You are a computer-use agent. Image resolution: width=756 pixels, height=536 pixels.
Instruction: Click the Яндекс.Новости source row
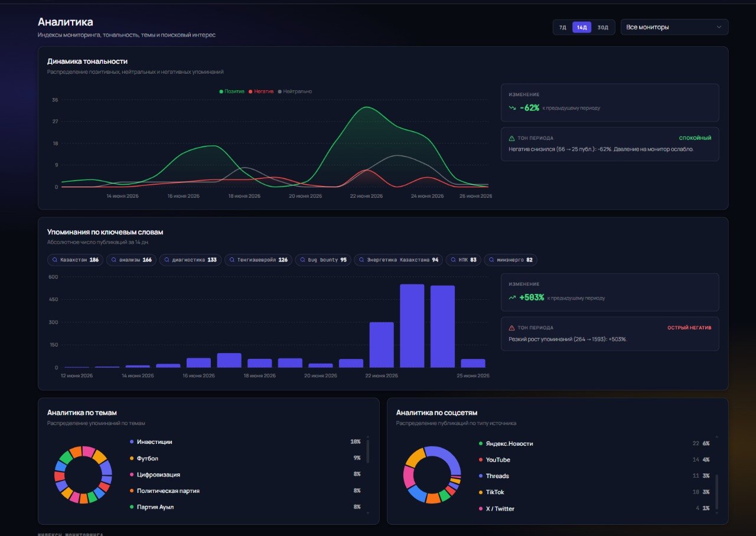click(594, 444)
